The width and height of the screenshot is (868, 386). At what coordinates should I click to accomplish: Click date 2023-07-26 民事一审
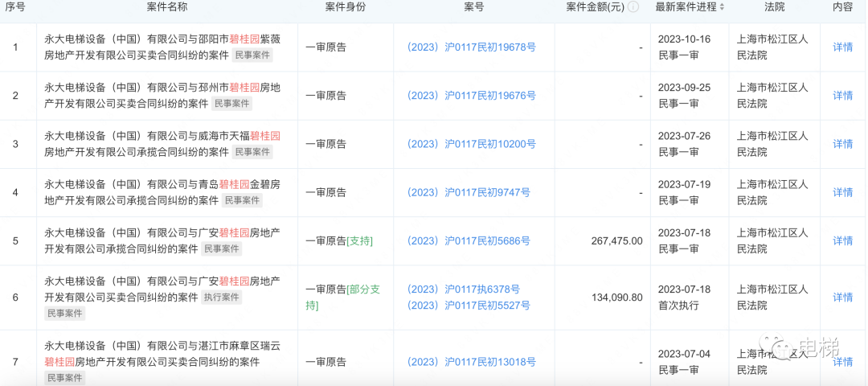click(683, 144)
